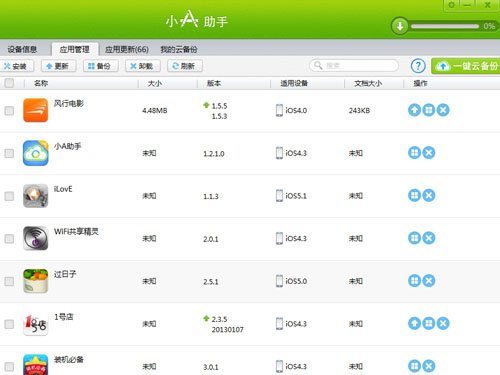Sort by the 文档大小 column header
The image size is (500, 375).
coord(368,83)
